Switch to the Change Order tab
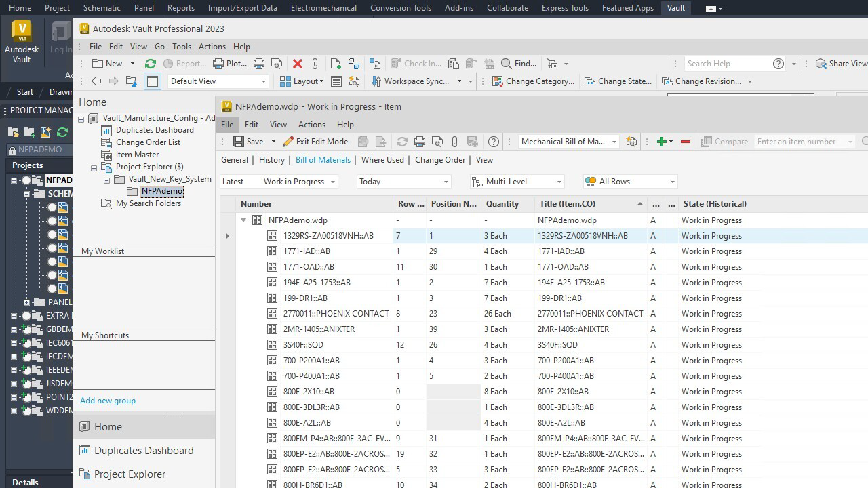This screenshot has height=488, width=868. click(440, 160)
